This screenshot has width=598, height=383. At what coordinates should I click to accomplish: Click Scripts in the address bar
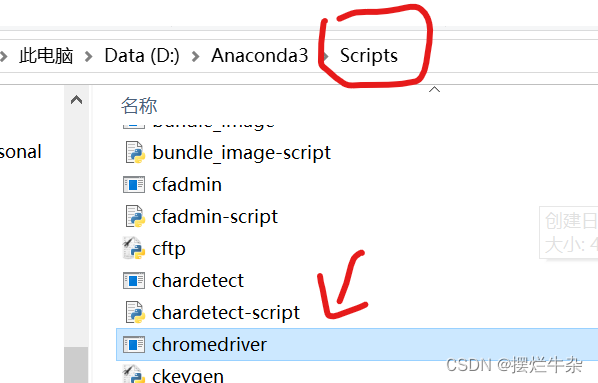click(369, 56)
